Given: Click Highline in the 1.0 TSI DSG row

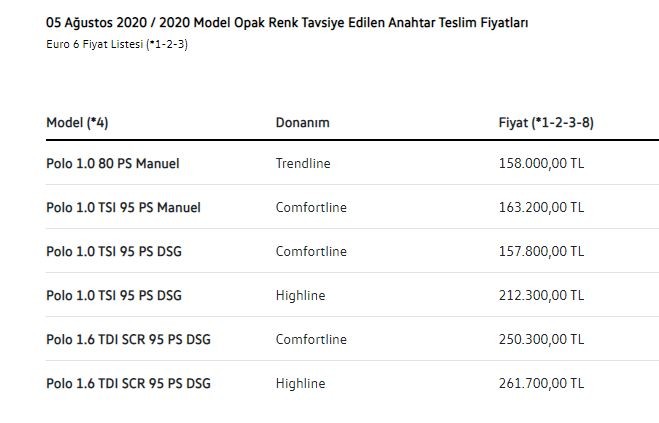Looking at the screenshot, I should pyautogui.click(x=300, y=296).
